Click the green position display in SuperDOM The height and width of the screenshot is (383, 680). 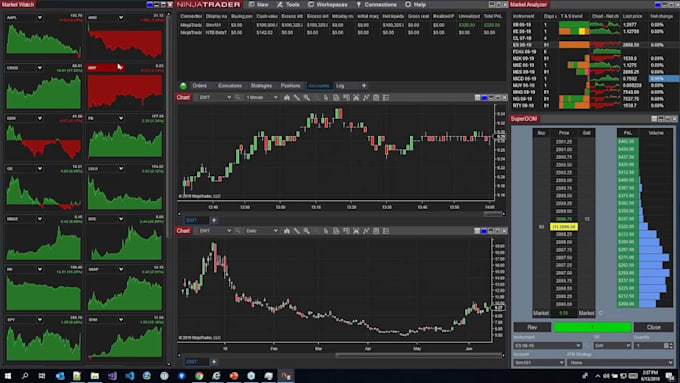click(x=592, y=327)
